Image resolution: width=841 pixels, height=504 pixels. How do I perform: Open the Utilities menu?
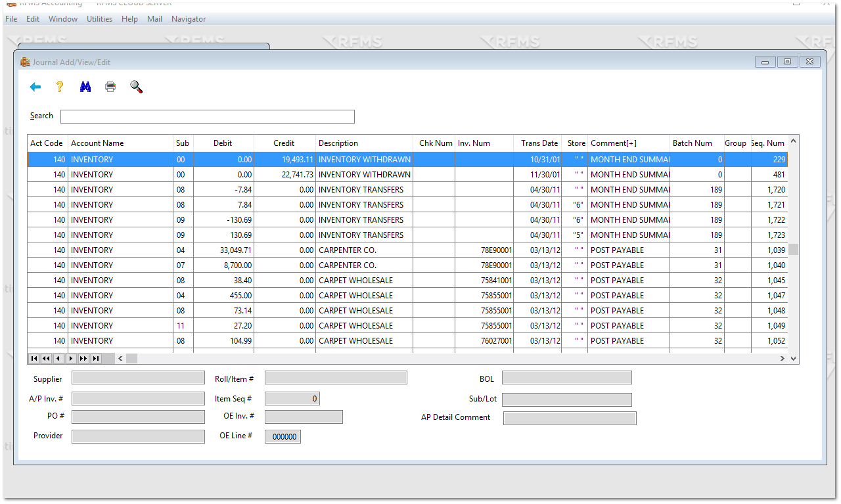(x=99, y=19)
